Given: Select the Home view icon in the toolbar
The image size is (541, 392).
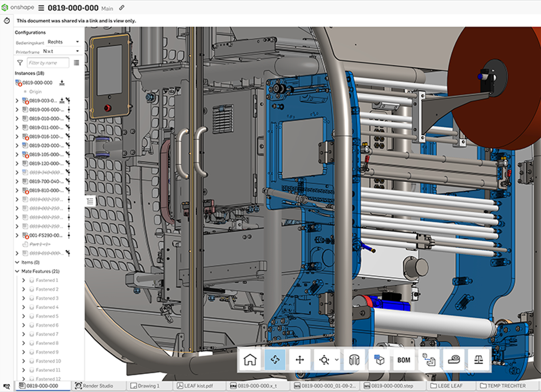Looking at the screenshot, I should [x=249, y=360].
